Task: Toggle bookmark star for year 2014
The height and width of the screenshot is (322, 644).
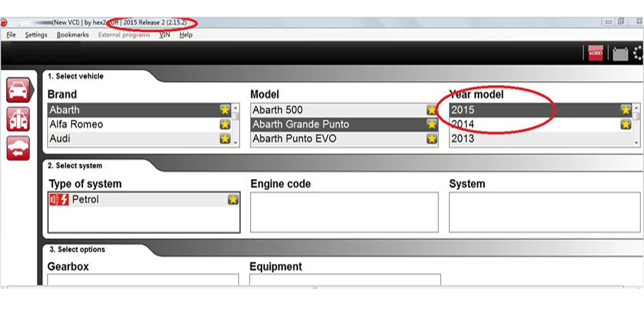Action: point(625,124)
